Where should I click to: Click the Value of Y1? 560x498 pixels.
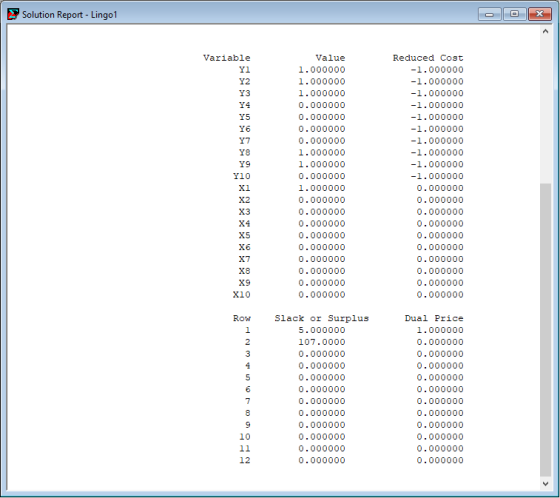pyautogui.click(x=322, y=70)
